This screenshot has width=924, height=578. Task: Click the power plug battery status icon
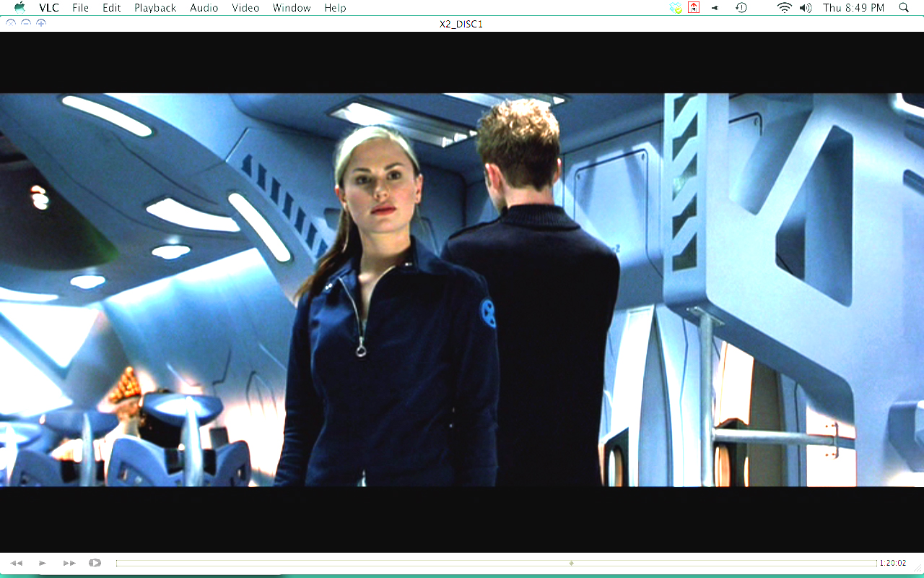click(x=715, y=8)
